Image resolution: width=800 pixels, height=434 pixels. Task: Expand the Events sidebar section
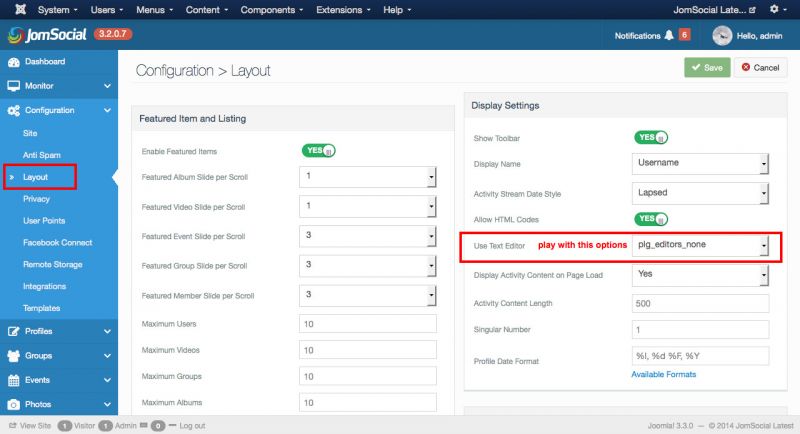[x=107, y=380]
